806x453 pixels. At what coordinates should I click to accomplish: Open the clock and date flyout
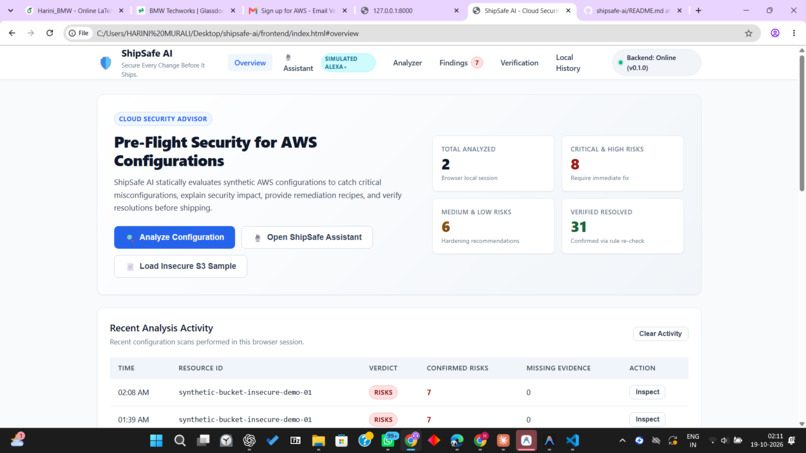click(766, 441)
